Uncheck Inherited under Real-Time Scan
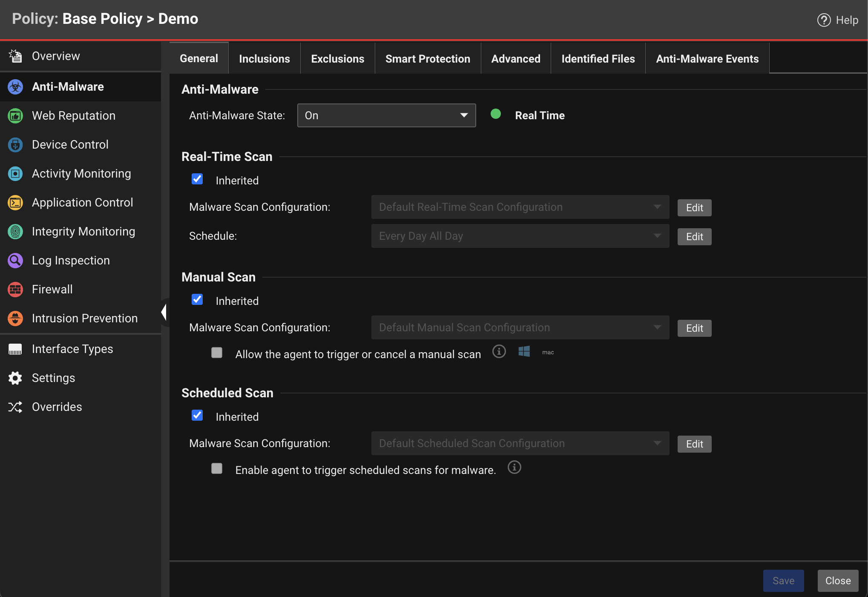Image resolution: width=868 pixels, height=597 pixels. [197, 179]
